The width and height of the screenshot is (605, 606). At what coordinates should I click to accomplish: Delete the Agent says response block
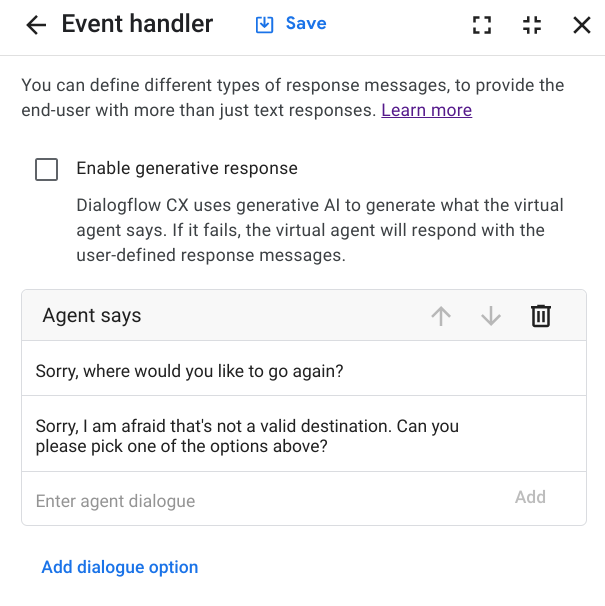point(540,316)
